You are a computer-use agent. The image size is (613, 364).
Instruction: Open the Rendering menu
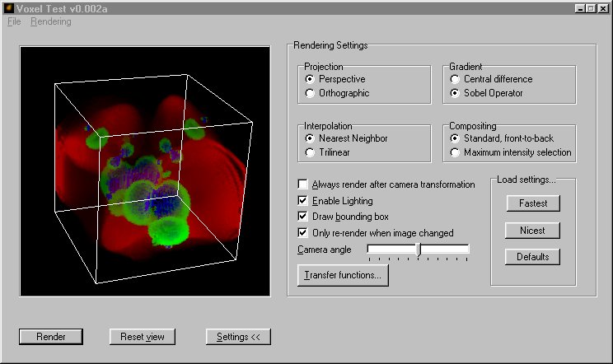[51, 21]
